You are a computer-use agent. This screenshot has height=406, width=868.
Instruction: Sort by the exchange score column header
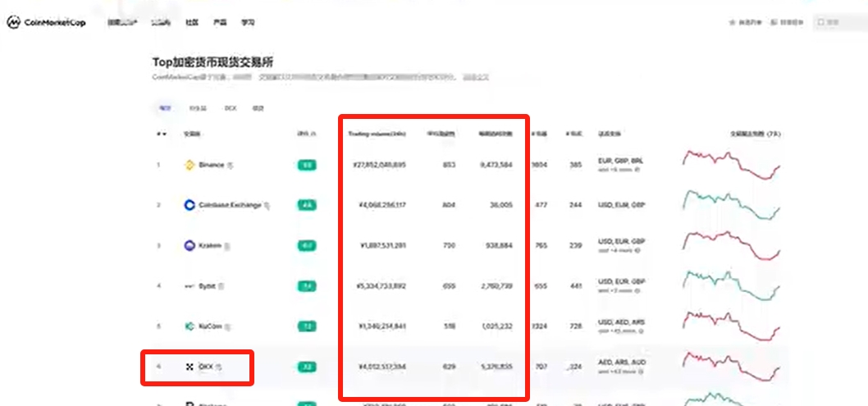pos(307,135)
